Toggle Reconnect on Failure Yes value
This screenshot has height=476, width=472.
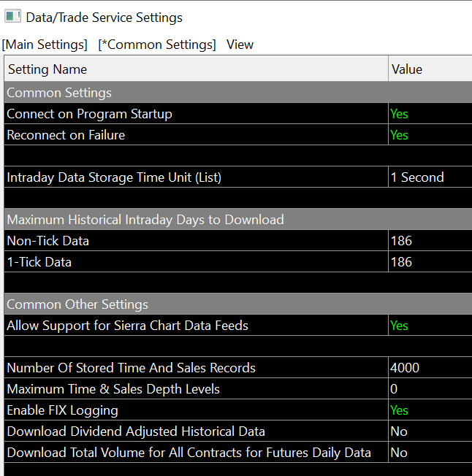coord(430,135)
